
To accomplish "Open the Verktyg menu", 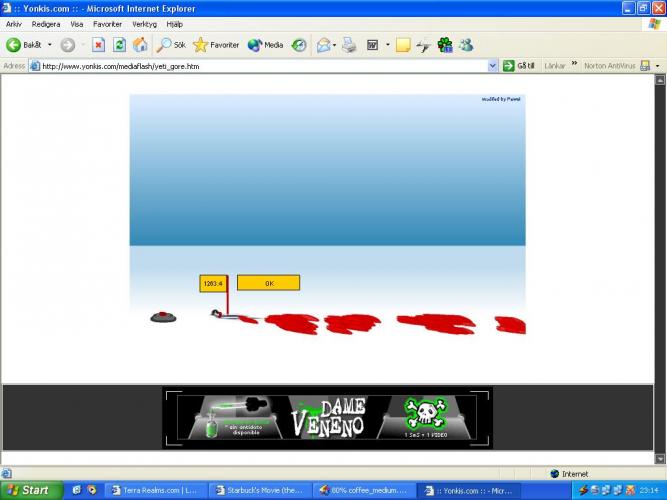I will [x=144, y=24].
